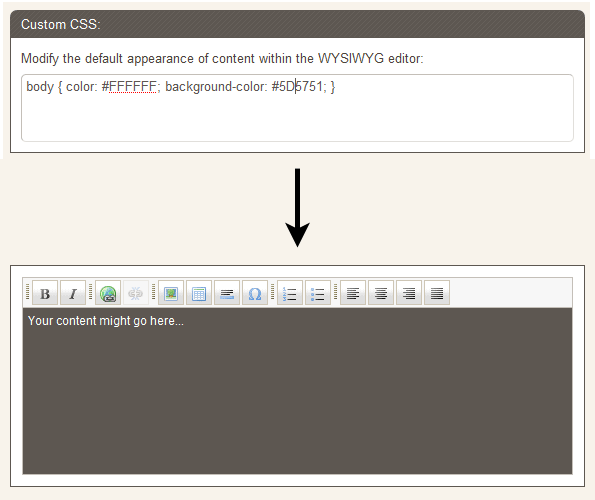Screen dimensions: 595x500
Task: Toggle the bulleted list button
Action: 318,293
